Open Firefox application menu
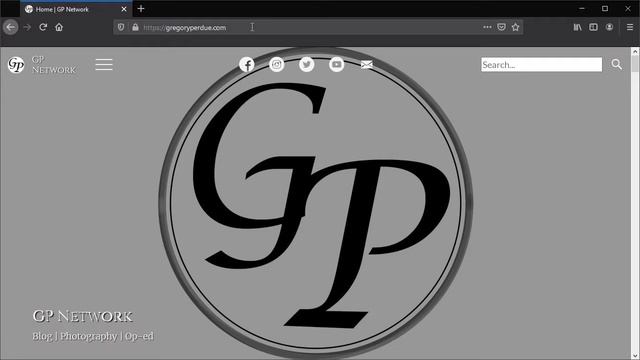Viewport: 640px width, 360px height. [630, 27]
